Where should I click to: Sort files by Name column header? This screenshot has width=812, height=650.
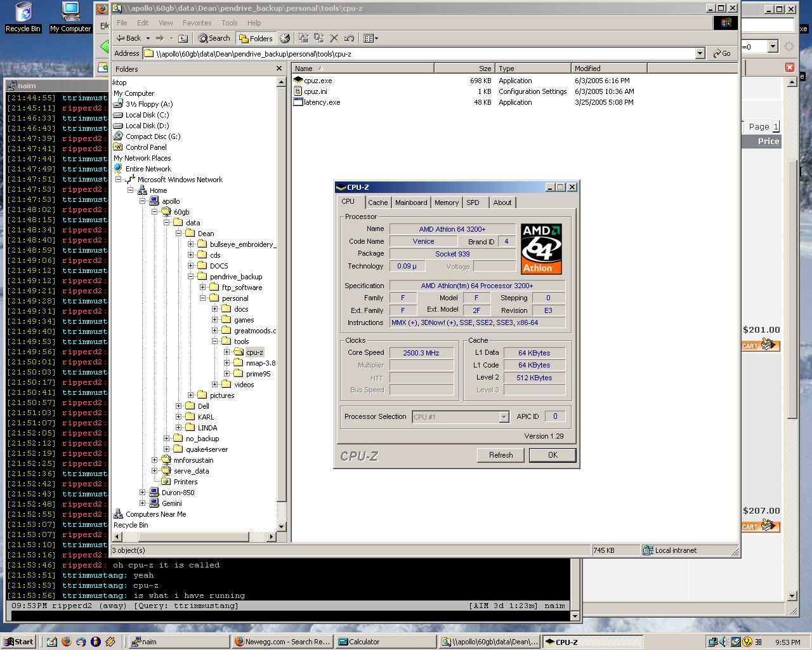[363, 69]
